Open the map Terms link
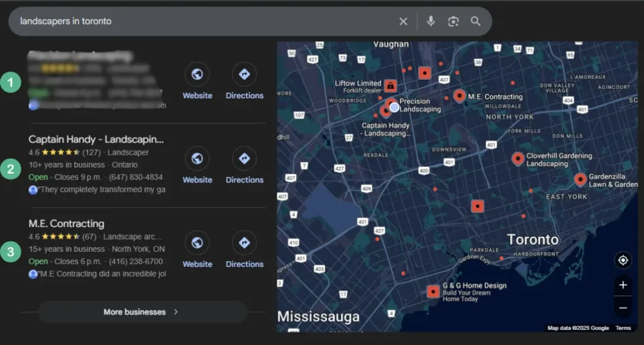Screen dimensions: 644x345 point(623,328)
